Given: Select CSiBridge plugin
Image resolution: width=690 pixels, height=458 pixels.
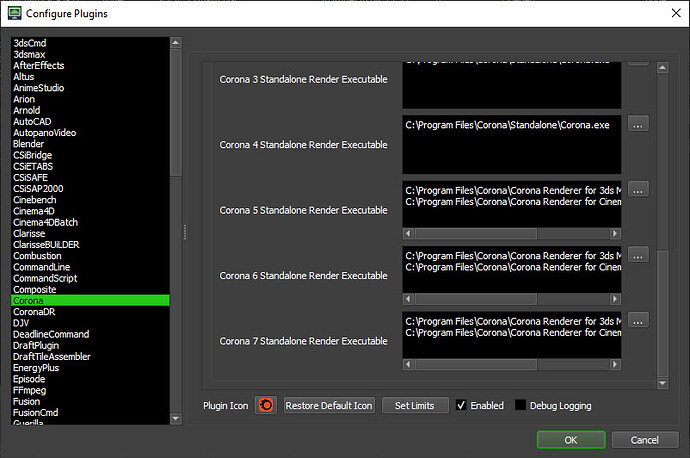Looking at the screenshot, I should [90, 155].
